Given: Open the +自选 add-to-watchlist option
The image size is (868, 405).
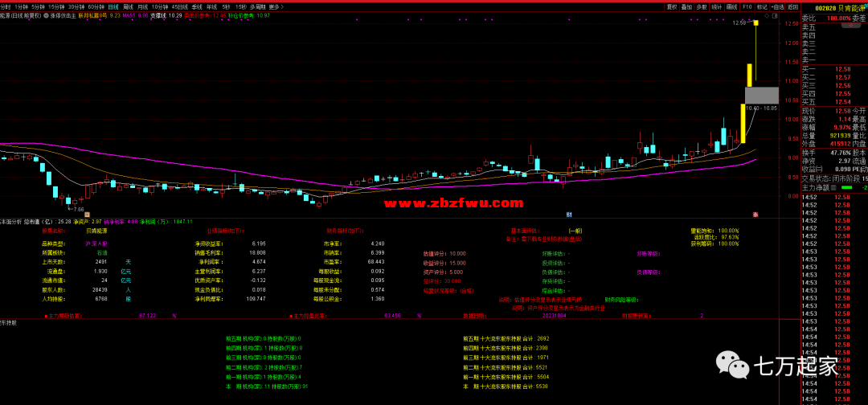Looking at the screenshot, I should pos(777,6).
